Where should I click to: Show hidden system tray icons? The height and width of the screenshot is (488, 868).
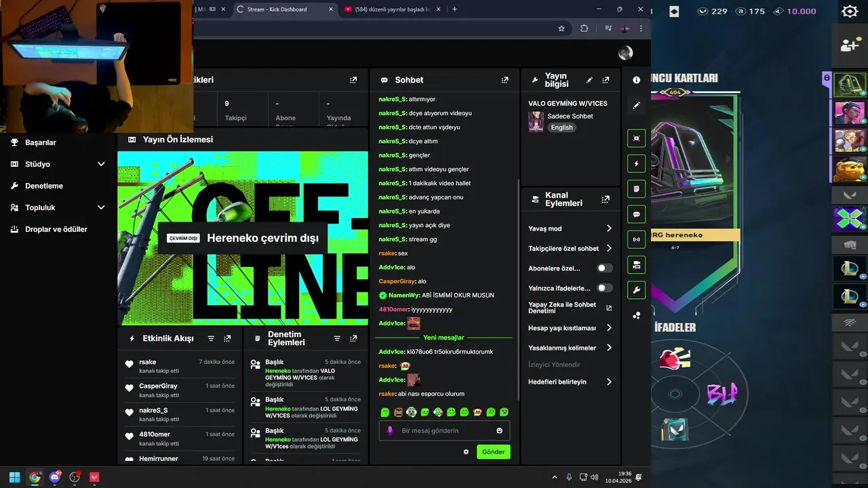pyautogui.click(x=555, y=477)
